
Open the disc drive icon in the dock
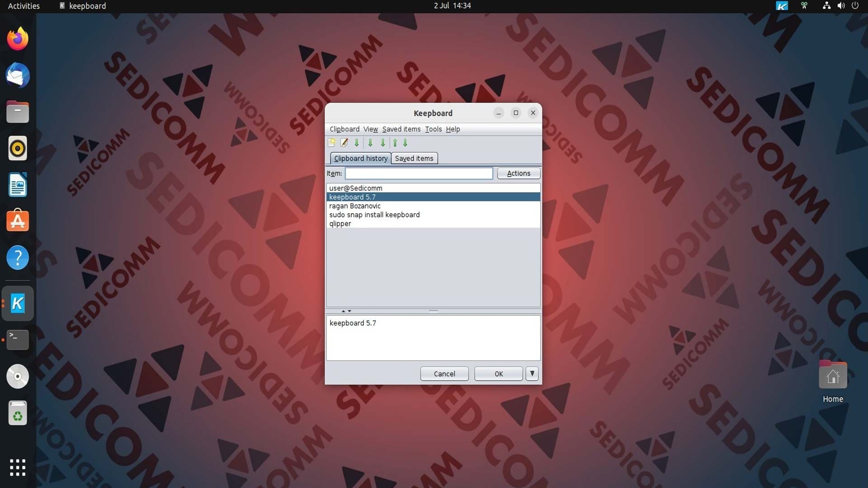tap(18, 376)
